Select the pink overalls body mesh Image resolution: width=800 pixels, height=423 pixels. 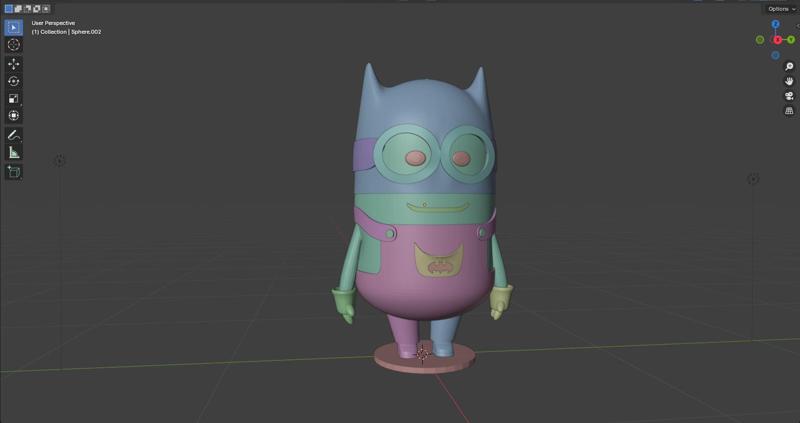[x=423, y=296]
